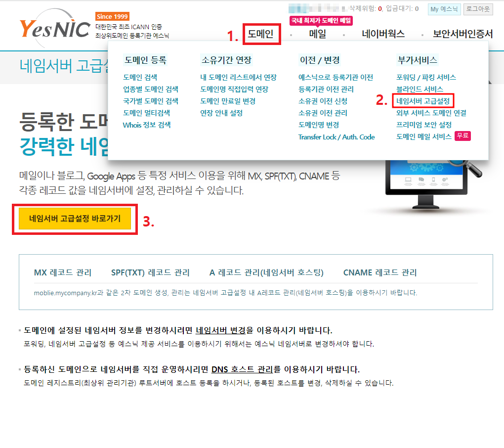Open 도메인 멀티검색 link
This screenshot has height=448, width=504.
(x=147, y=113)
